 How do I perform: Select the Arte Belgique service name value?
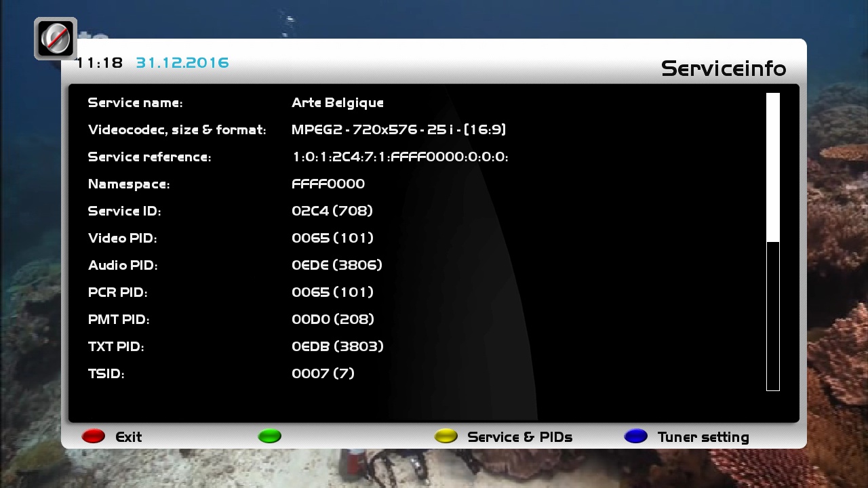(337, 103)
